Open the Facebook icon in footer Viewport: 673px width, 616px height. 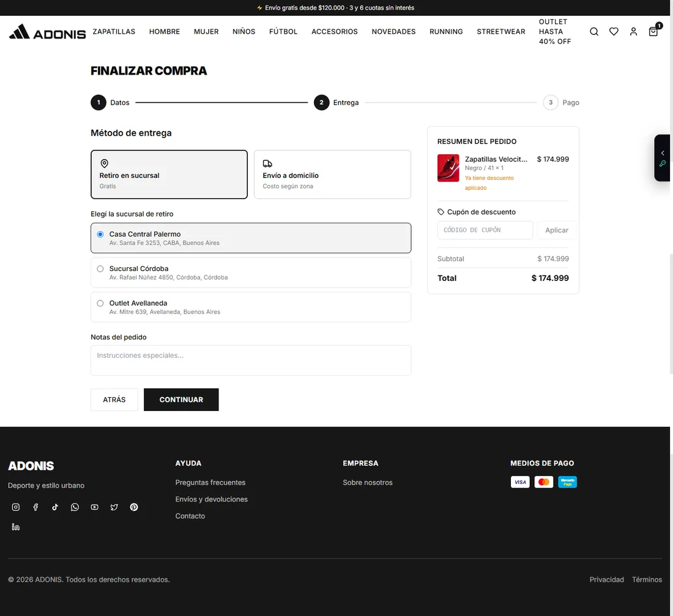click(x=35, y=507)
